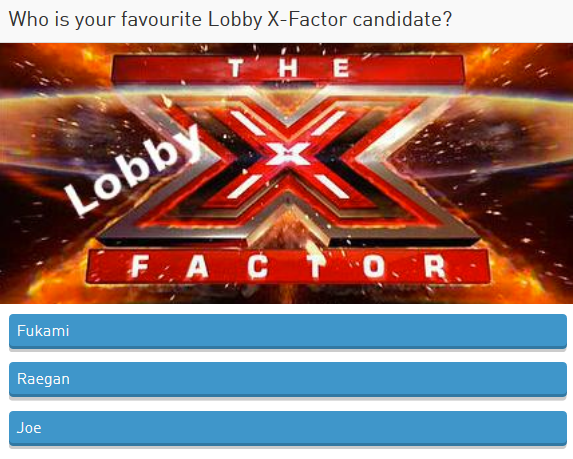Click the white Lobby text on the logo
The width and height of the screenshot is (573, 459).
point(133,171)
